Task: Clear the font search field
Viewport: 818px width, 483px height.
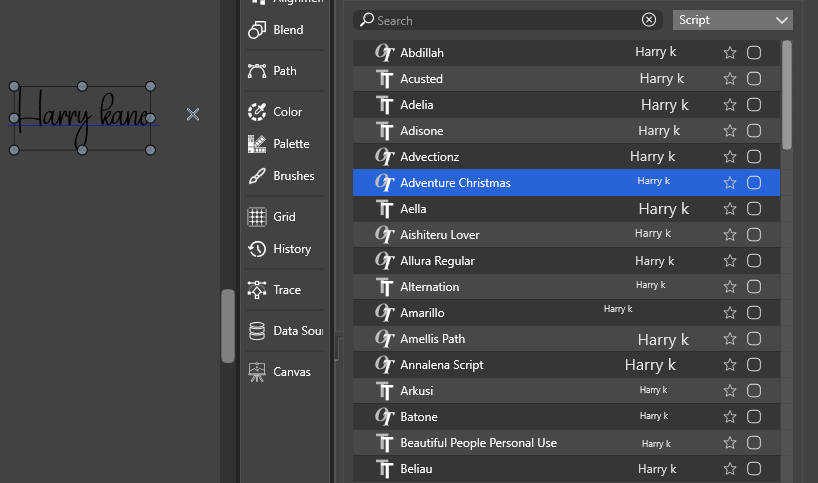Action: [x=649, y=20]
